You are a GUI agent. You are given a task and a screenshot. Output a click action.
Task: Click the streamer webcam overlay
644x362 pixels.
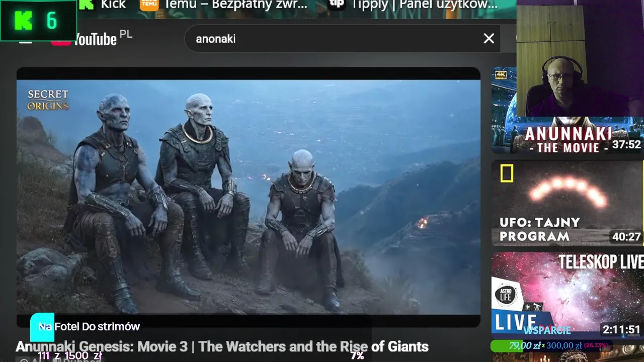[580, 58]
